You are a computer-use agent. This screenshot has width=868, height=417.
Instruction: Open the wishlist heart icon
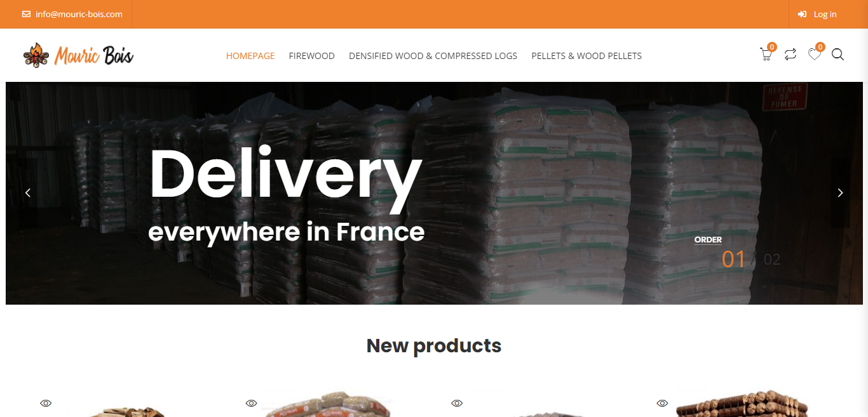815,55
